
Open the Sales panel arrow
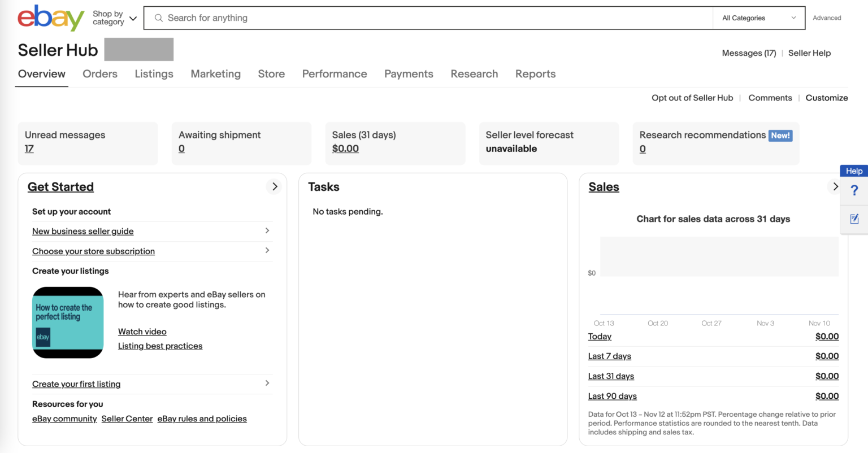(x=835, y=186)
